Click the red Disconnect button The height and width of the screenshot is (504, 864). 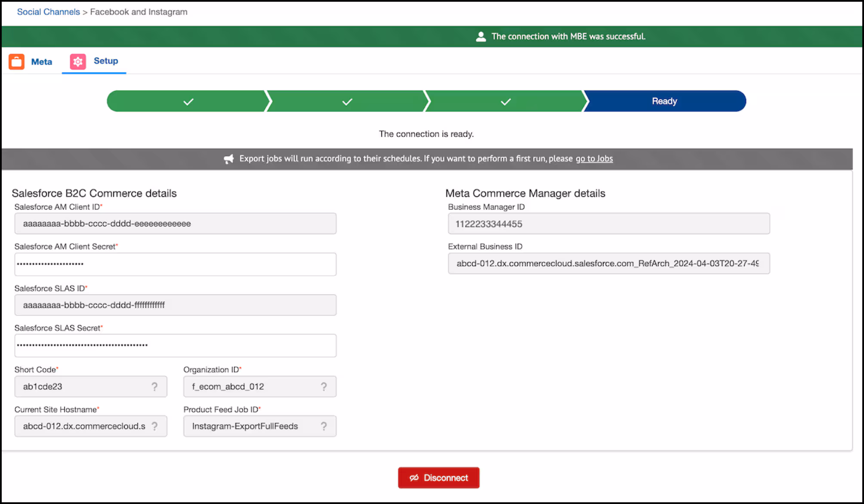pos(438,478)
